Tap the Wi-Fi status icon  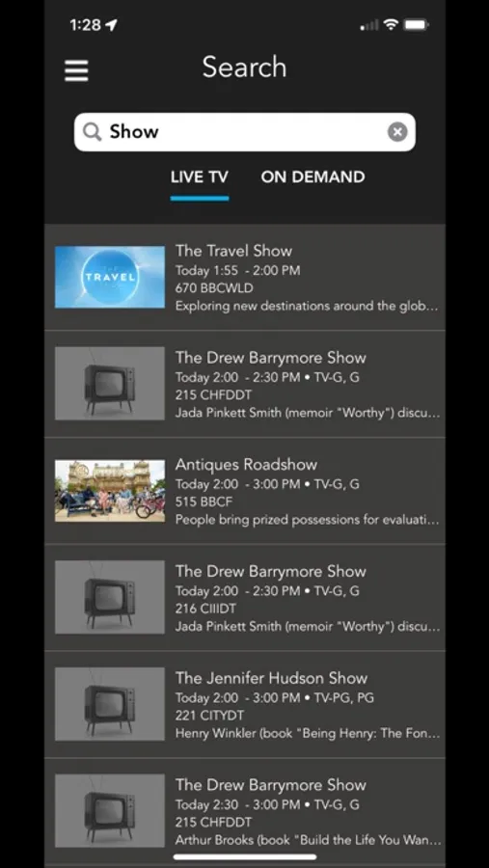pyautogui.click(x=392, y=24)
